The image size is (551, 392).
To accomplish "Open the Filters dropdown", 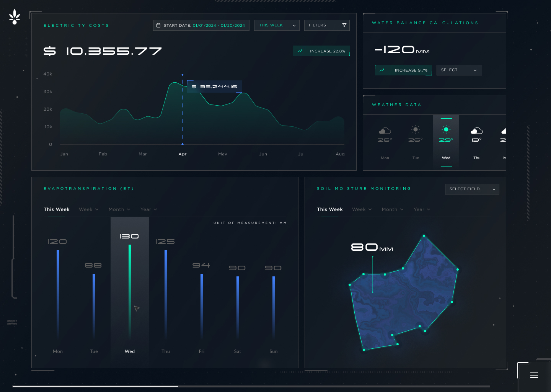I will click(x=327, y=25).
